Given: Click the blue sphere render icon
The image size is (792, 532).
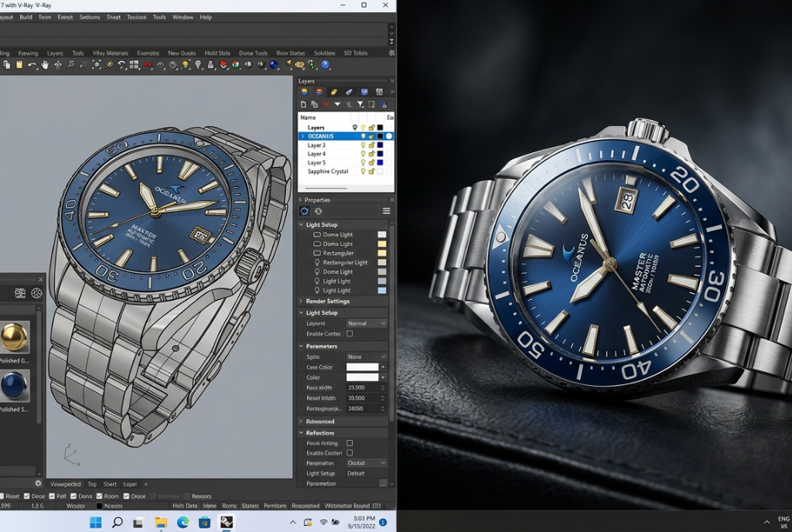Looking at the screenshot, I should [x=274, y=65].
